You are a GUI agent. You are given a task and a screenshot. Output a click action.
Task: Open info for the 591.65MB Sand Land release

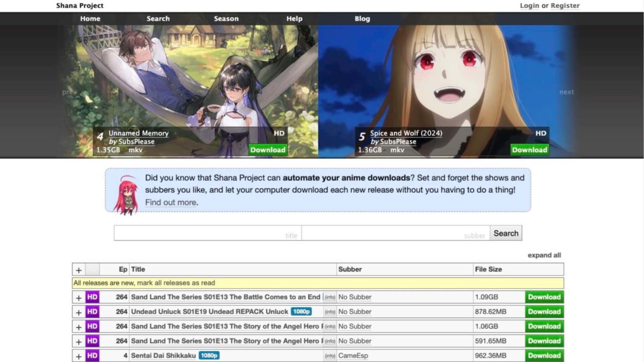pyautogui.click(x=330, y=341)
